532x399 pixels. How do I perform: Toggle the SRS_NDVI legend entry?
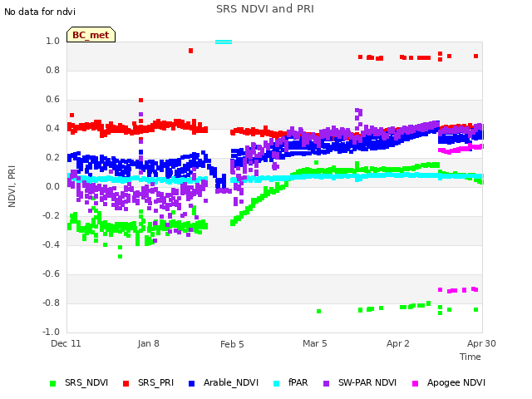point(79,382)
